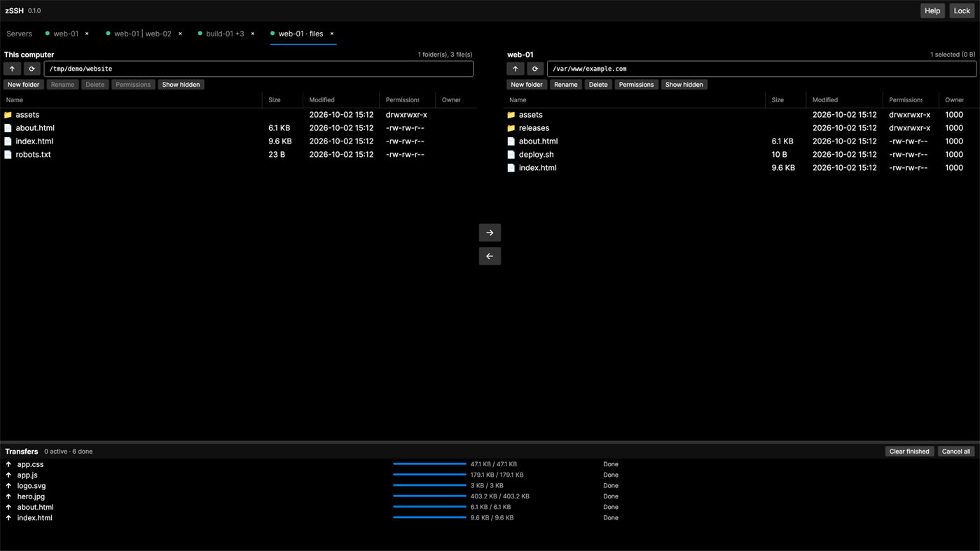Switch to the web-01 | web-02 tab

[142, 34]
